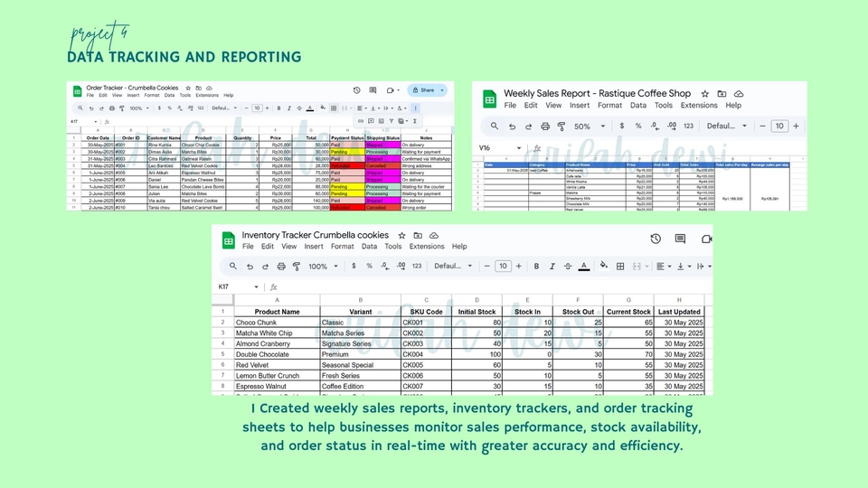Open File menu in Inventory Tracker window
This screenshot has height=488, width=868.
coord(248,246)
